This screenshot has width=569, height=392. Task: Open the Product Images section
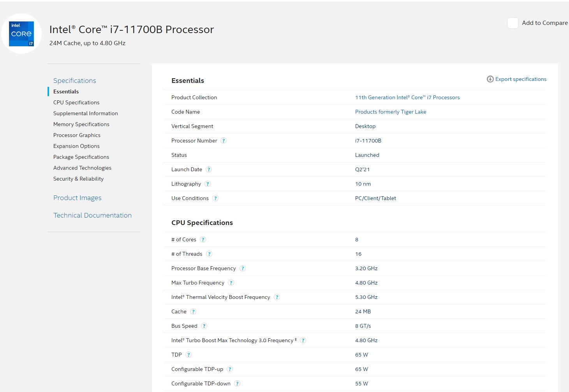point(77,198)
